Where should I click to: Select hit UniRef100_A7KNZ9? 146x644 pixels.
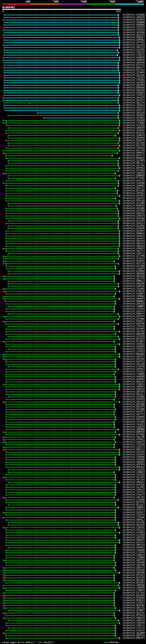coord(133,118)
